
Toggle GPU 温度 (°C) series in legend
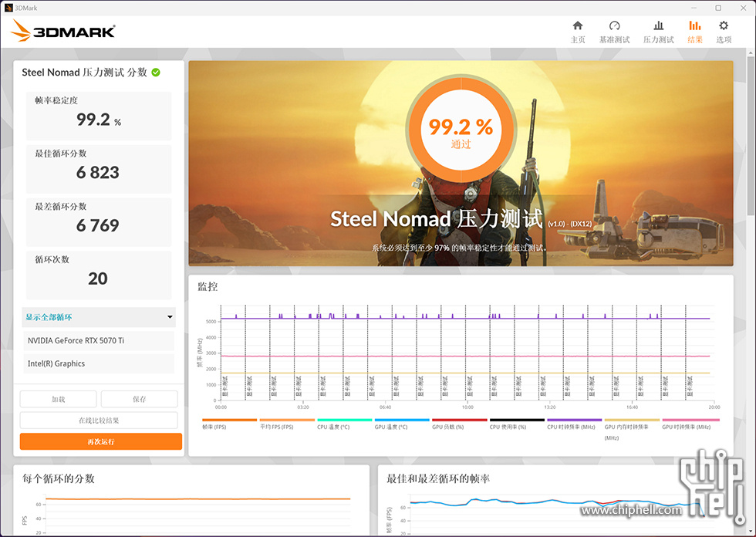[x=391, y=426]
